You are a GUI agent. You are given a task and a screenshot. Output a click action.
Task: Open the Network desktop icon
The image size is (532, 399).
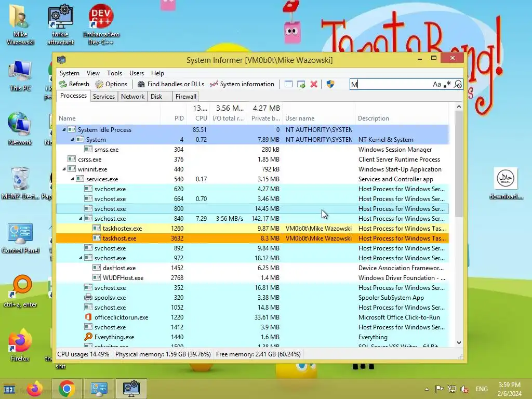point(20,129)
